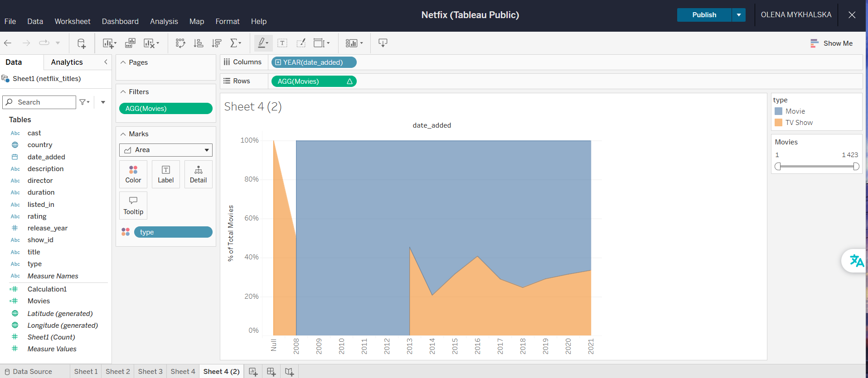Show mark labels T icon
Viewport: 868px width, 378px height.
click(282, 43)
